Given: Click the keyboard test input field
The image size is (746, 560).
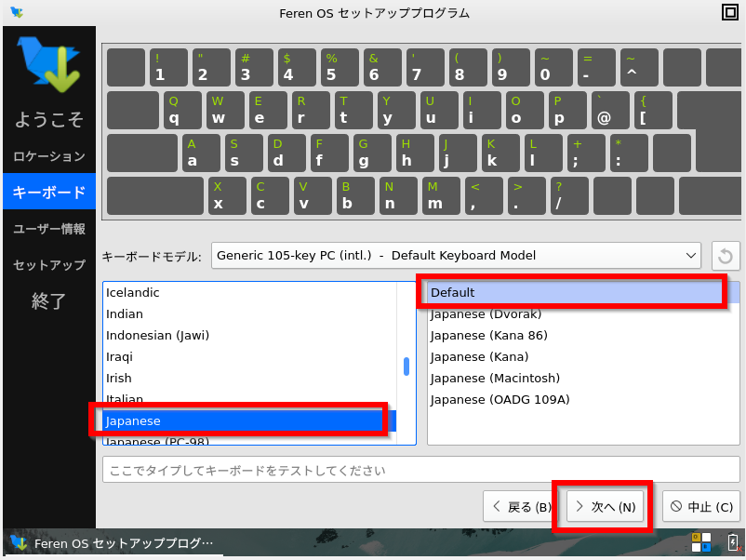Looking at the screenshot, I should (x=421, y=470).
